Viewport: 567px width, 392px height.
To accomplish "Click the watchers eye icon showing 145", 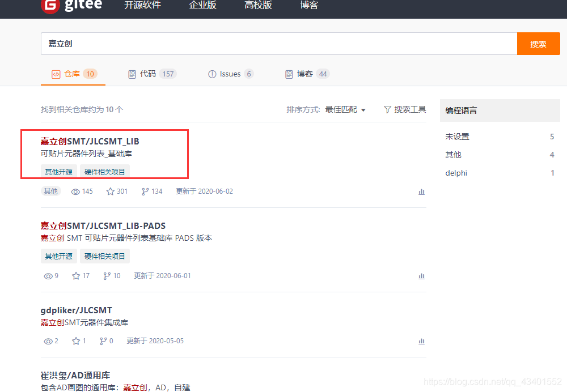I will 75,192.
